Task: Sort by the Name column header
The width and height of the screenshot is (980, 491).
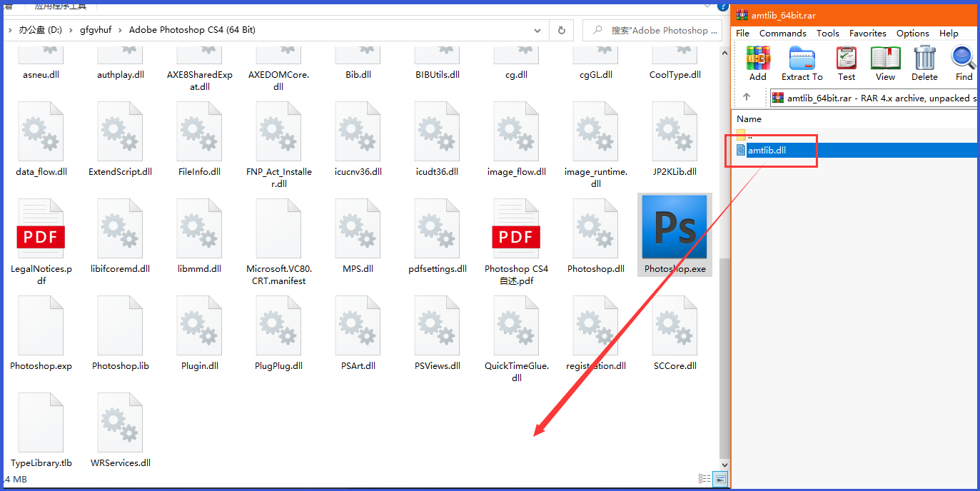Action: 749,119
